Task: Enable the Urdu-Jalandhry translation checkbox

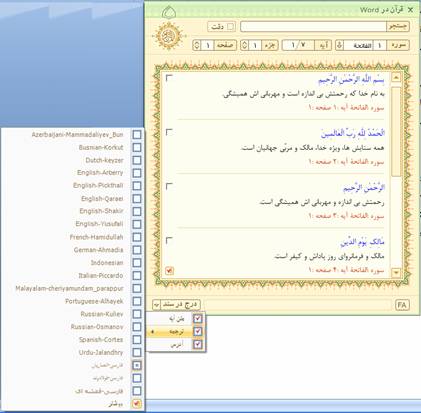Action: click(137, 352)
